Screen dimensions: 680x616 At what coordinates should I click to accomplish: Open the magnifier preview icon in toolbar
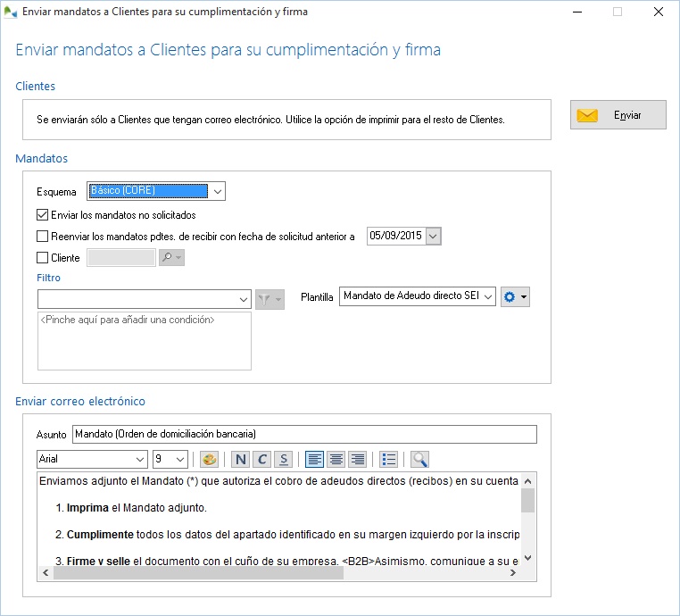[419, 460]
